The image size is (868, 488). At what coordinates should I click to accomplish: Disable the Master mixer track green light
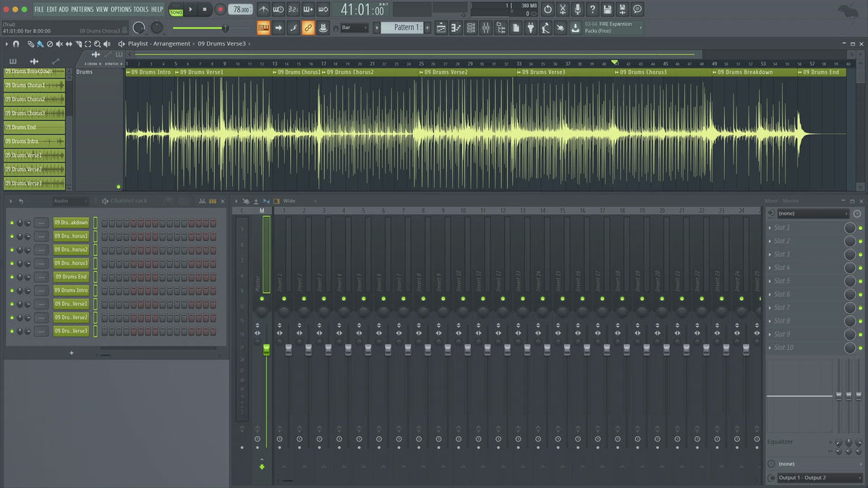click(x=262, y=298)
